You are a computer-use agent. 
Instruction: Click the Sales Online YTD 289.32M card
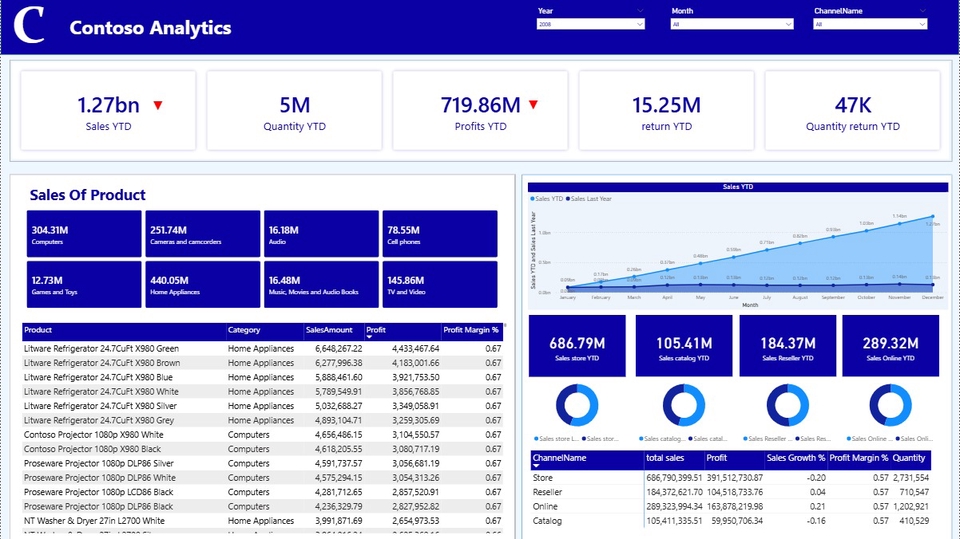click(890, 346)
